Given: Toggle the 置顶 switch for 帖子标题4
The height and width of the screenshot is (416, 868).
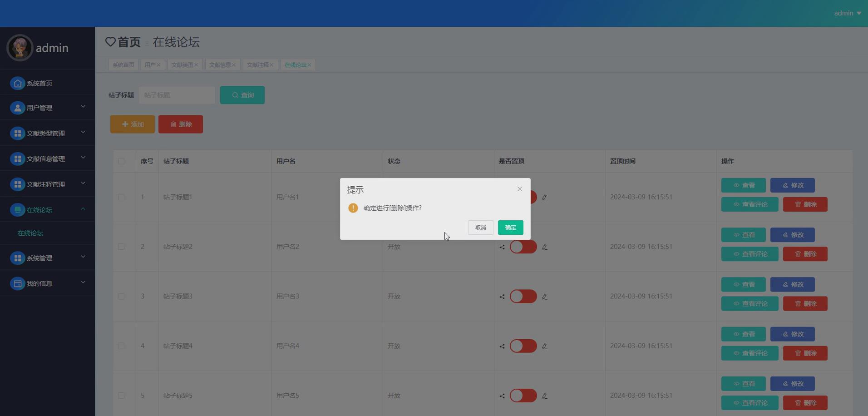Looking at the screenshot, I should tap(523, 346).
